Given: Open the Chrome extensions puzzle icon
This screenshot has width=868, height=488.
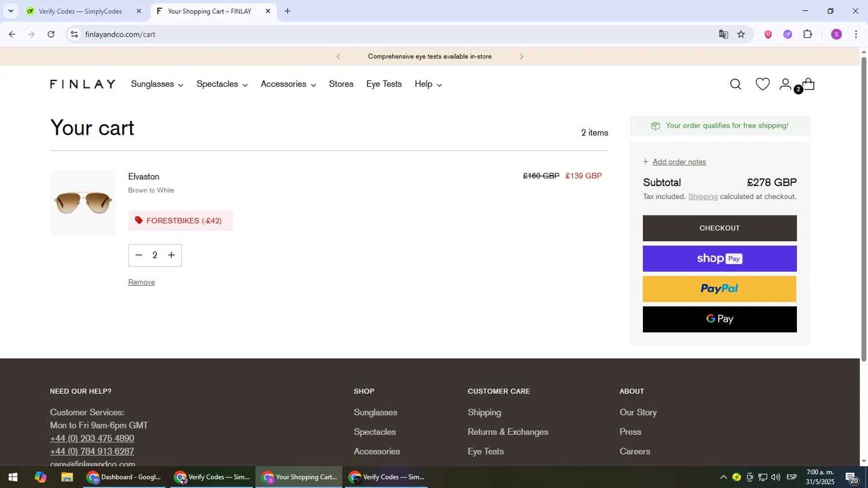Looking at the screenshot, I should (x=808, y=35).
